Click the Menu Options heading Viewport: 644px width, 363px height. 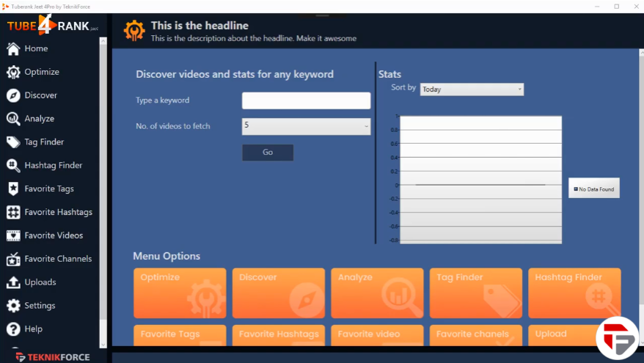pyautogui.click(x=167, y=256)
